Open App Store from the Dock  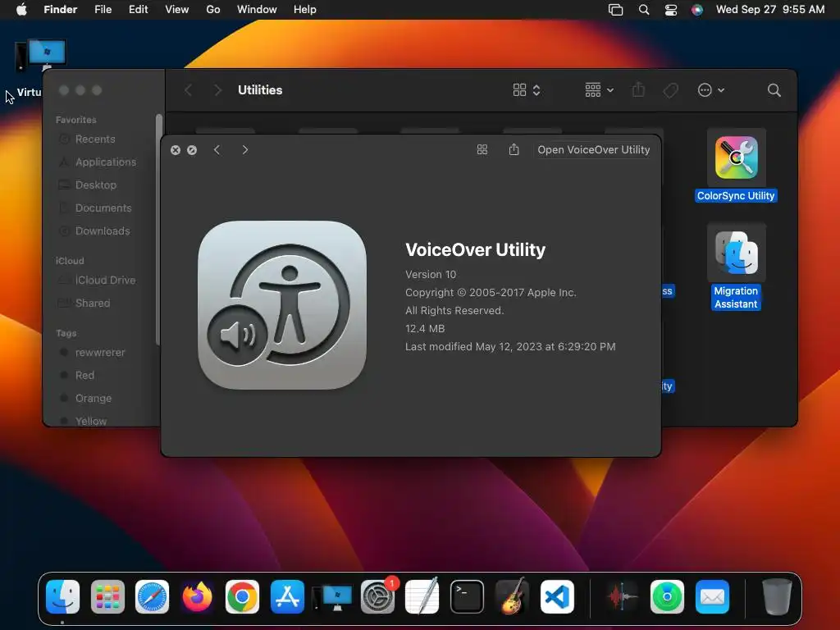pos(287,596)
